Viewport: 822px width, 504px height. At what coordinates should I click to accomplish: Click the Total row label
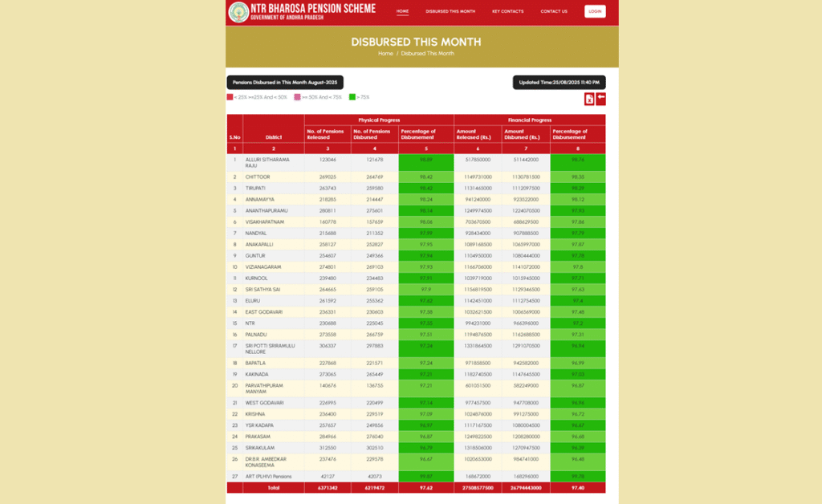274,488
